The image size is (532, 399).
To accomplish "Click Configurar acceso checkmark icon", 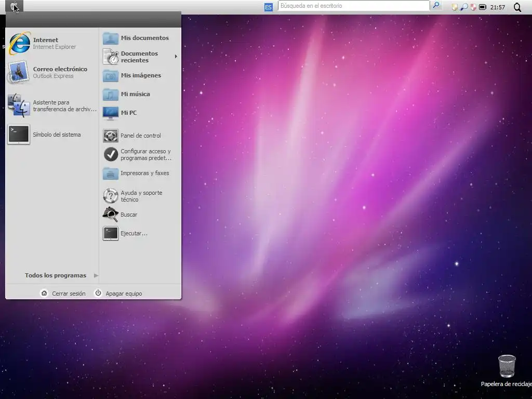I will point(111,154).
